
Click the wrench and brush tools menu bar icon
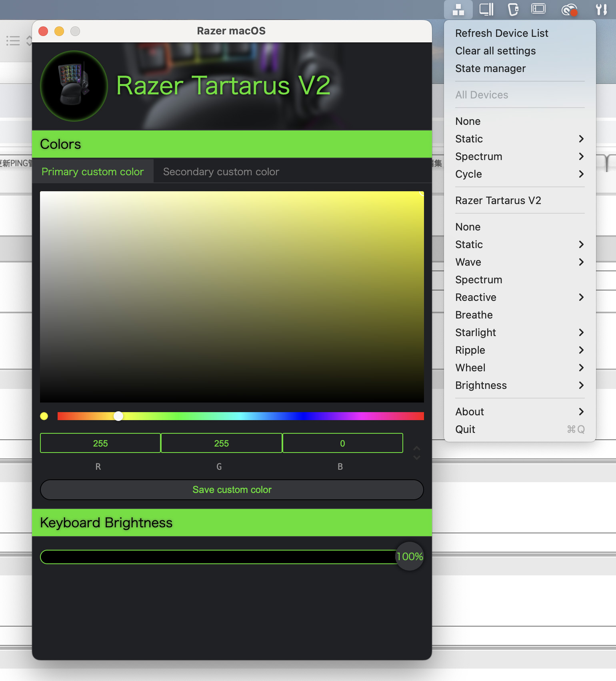tap(601, 9)
